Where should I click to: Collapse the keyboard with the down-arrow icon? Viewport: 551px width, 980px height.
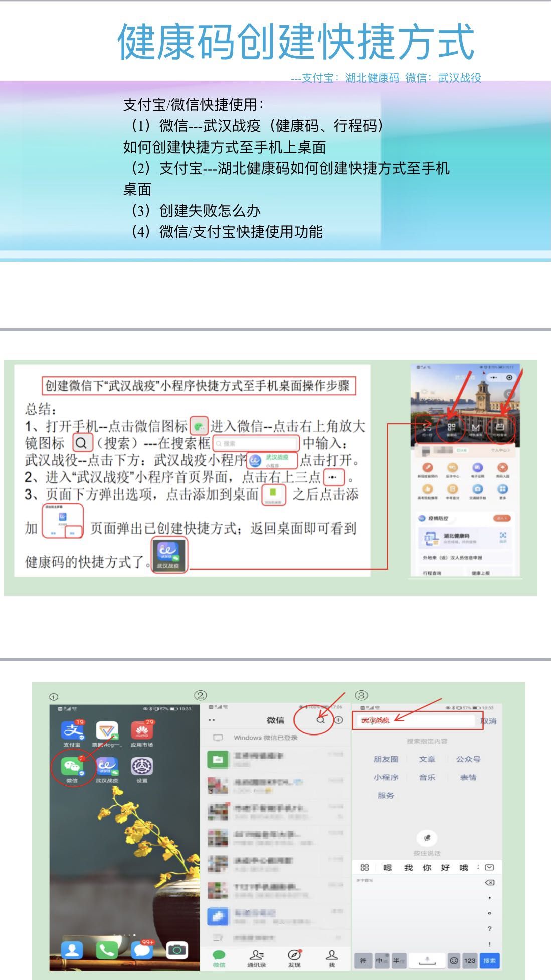click(490, 868)
